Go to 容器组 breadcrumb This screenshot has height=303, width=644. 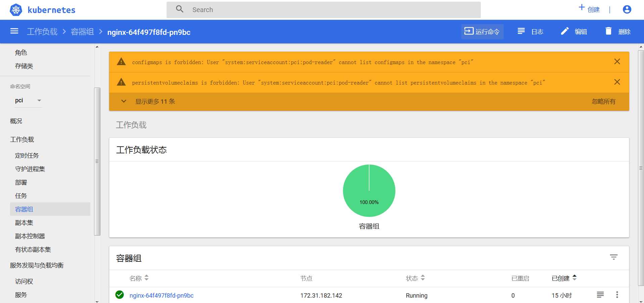[x=82, y=32]
